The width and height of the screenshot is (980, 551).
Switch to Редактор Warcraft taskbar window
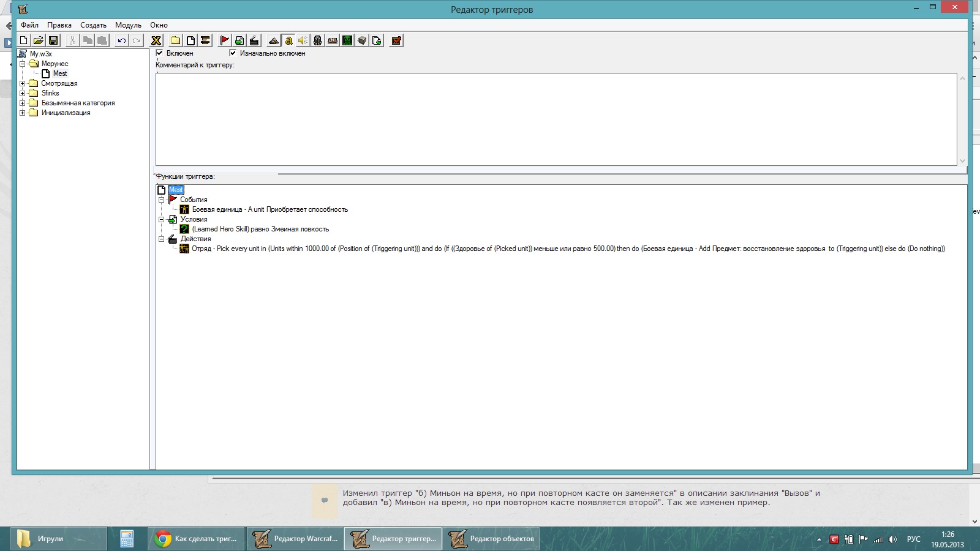click(x=295, y=539)
